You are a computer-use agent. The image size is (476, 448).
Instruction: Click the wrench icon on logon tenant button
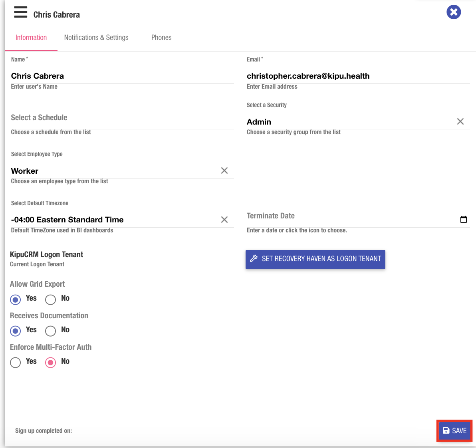click(x=254, y=259)
